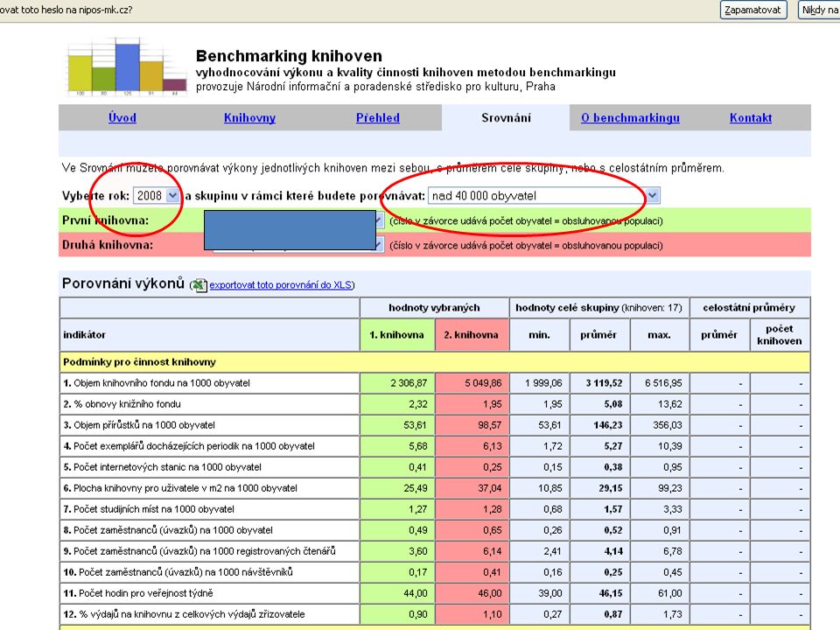Click the value 146,23 in průměr column
The height and width of the screenshot is (630, 840).
[607, 425]
